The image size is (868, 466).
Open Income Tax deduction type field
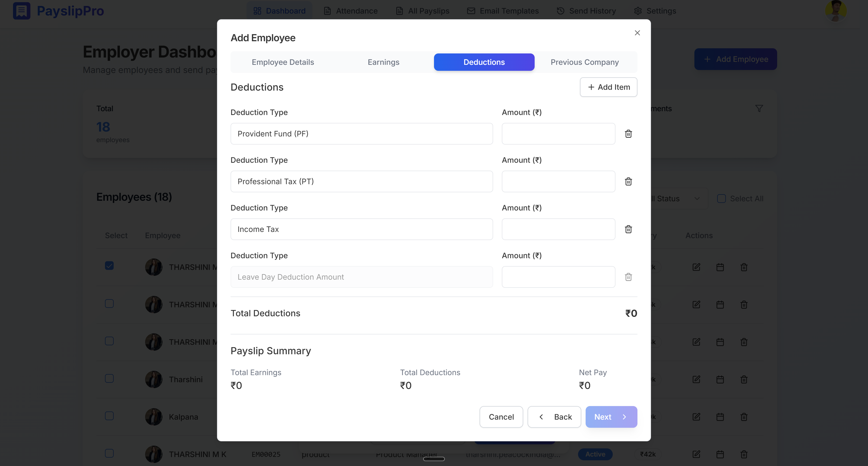(362, 229)
